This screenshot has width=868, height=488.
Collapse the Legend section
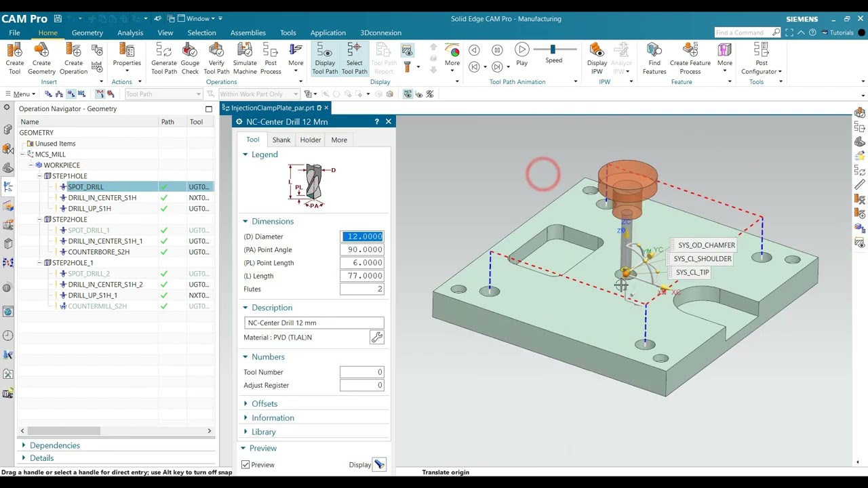(x=245, y=155)
